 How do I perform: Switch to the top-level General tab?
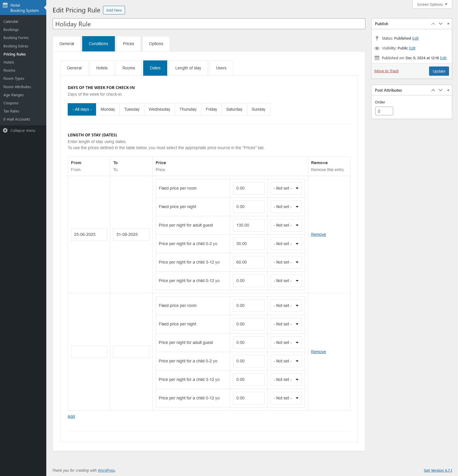pyautogui.click(x=67, y=44)
